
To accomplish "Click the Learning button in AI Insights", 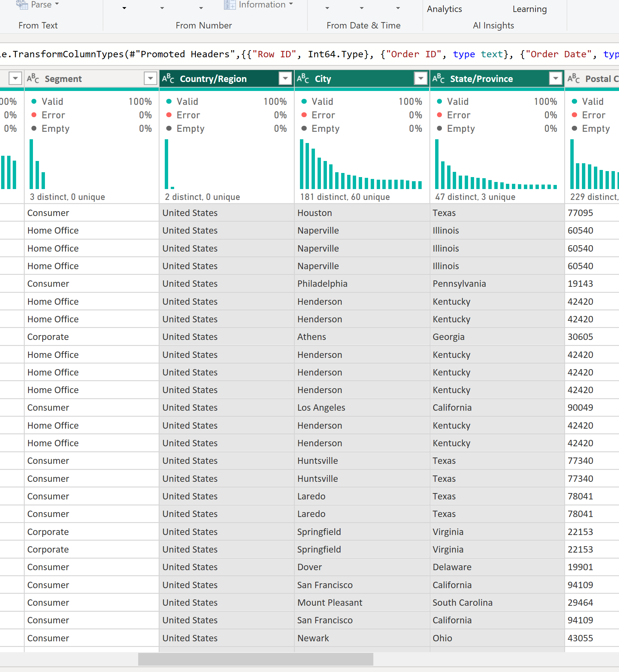I will pyautogui.click(x=529, y=9).
